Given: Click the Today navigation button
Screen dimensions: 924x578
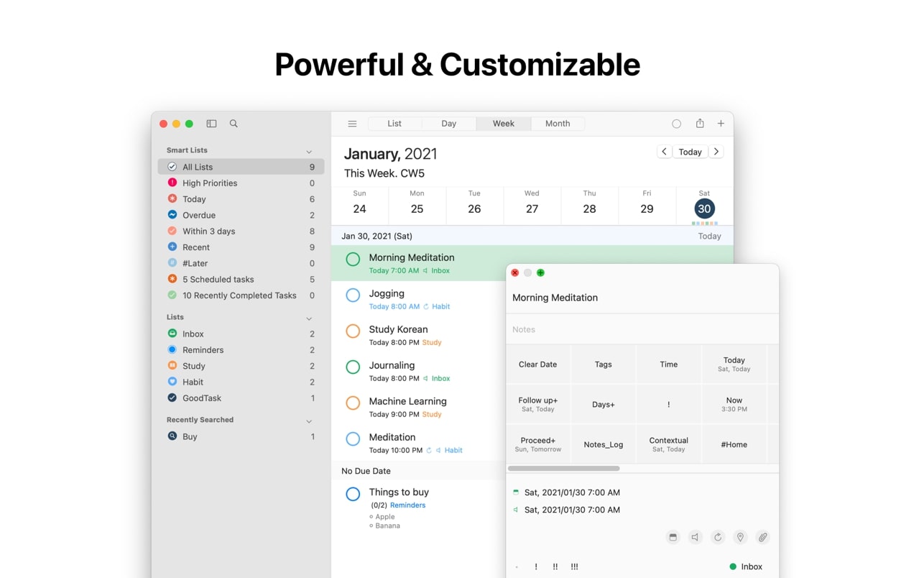Looking at the screenshot, I should coord(690,152).
